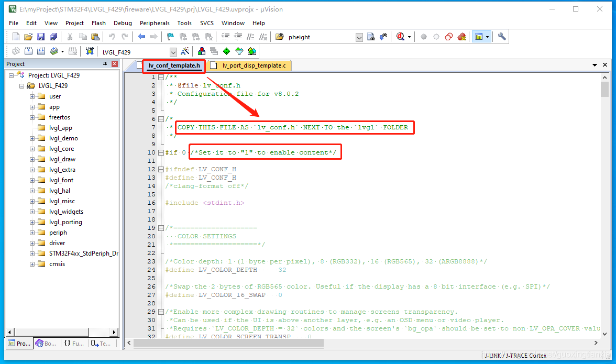Pin the Project panel with the pushpin icon
Viewport: 616px width, 364px height.
105,63
